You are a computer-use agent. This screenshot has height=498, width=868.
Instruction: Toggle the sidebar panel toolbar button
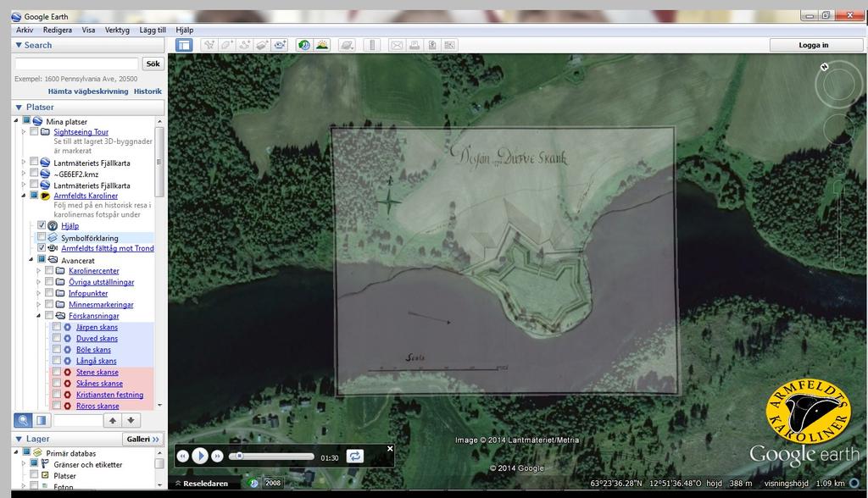click(x=184, y=45)
